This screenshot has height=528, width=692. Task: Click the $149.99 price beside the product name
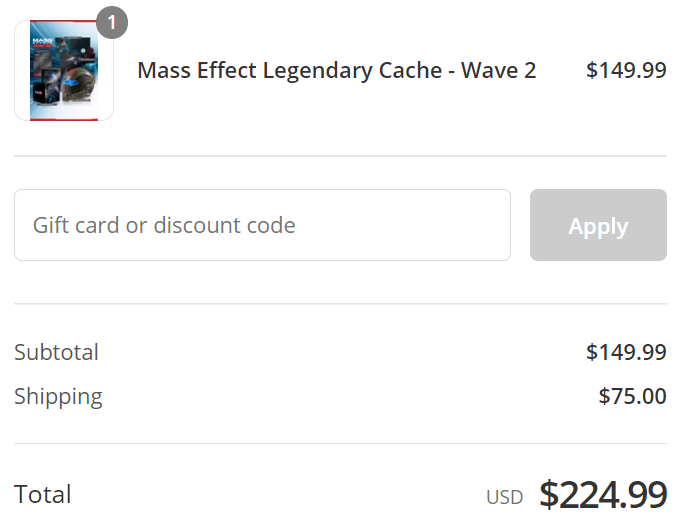pos(626,70)
